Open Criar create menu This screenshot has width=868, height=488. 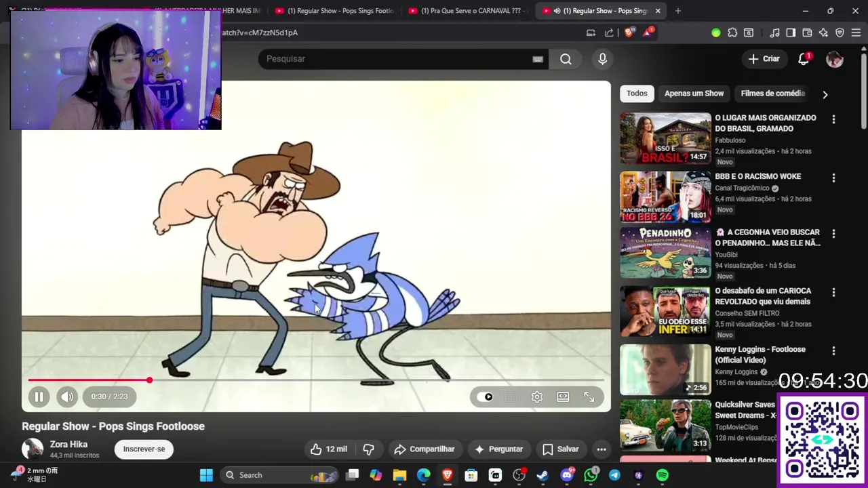tap(764, 59)
